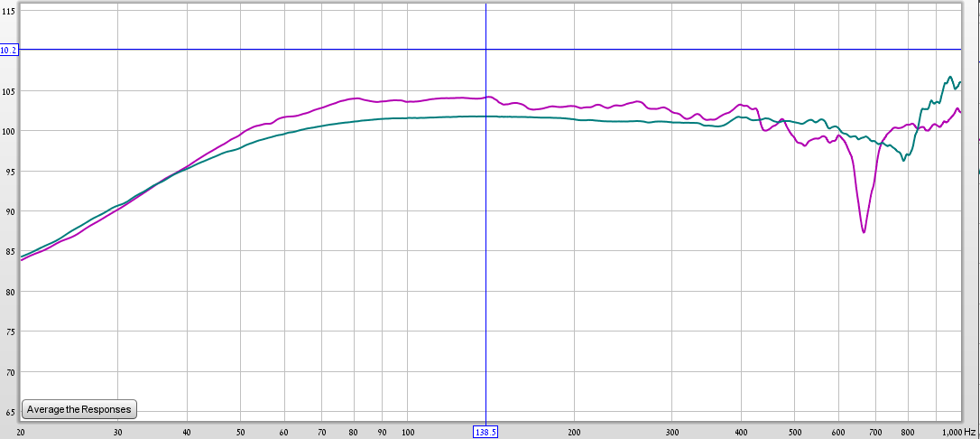980x439 pixels.
Task: Click the 50 label on frequency axis
Action: point(241,432)
